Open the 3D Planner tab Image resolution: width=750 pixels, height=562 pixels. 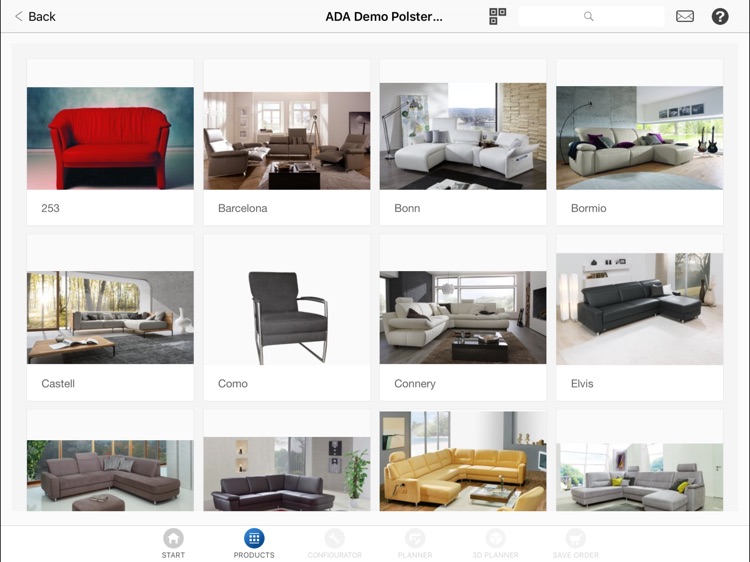(495, 544)
